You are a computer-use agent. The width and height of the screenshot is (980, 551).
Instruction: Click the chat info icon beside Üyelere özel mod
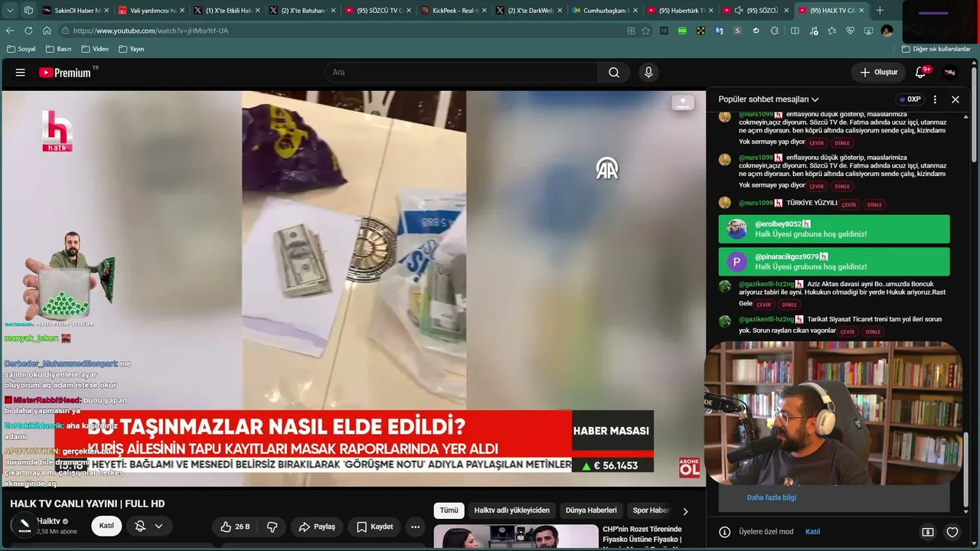[724, 532]
